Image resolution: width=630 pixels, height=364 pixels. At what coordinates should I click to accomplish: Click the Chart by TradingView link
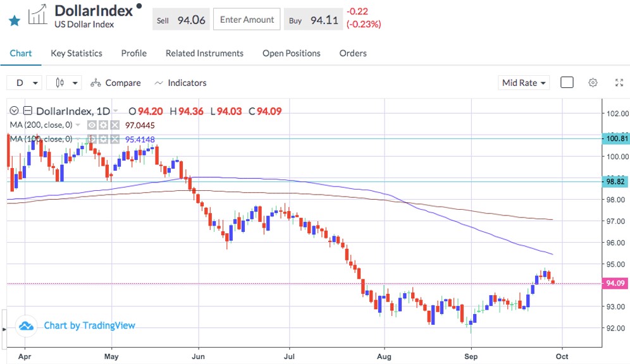point(89,325)
